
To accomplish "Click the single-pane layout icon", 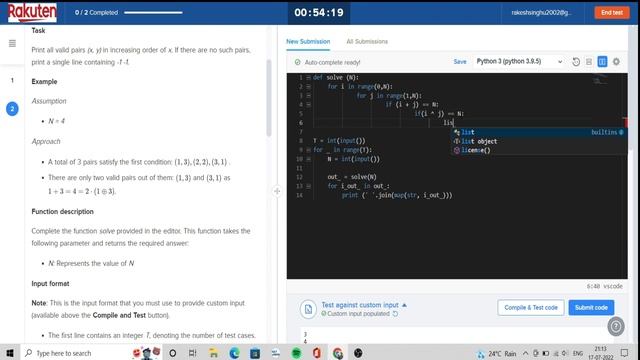I will coord(589,62).
